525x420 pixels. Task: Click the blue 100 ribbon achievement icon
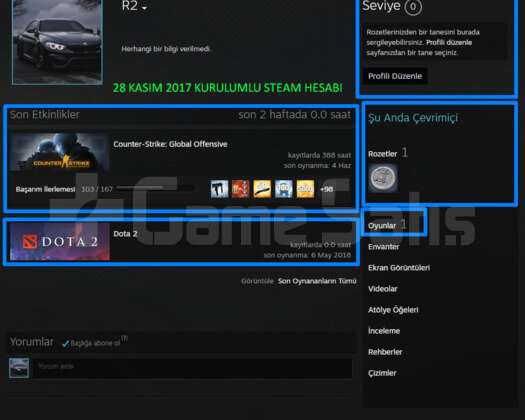pyautogui.click(x=284, y=189)
